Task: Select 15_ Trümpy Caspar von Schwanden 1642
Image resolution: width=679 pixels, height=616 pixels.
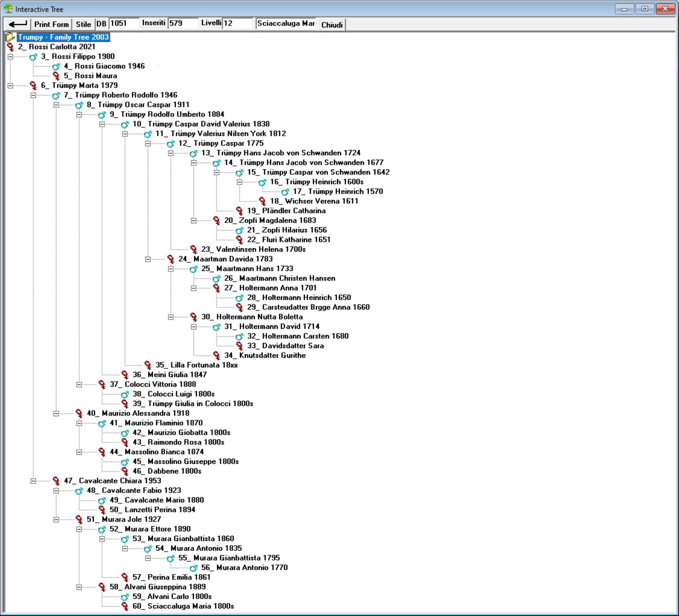Action: click(x=318, y=172)
